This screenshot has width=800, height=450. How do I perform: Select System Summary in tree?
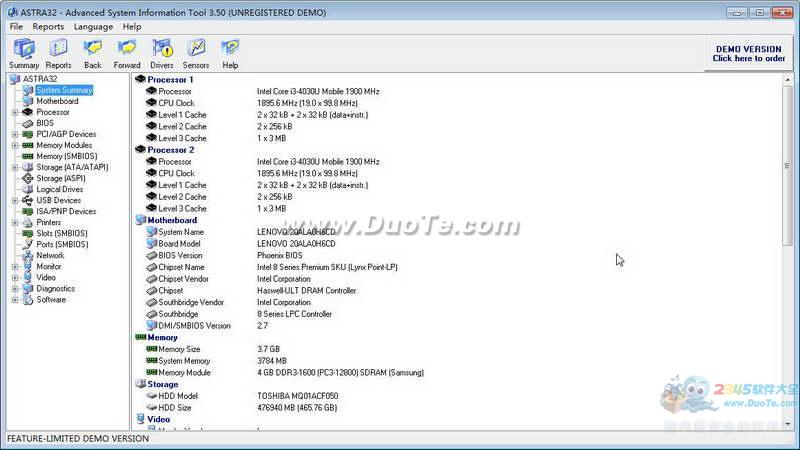(x=64, y=90)
